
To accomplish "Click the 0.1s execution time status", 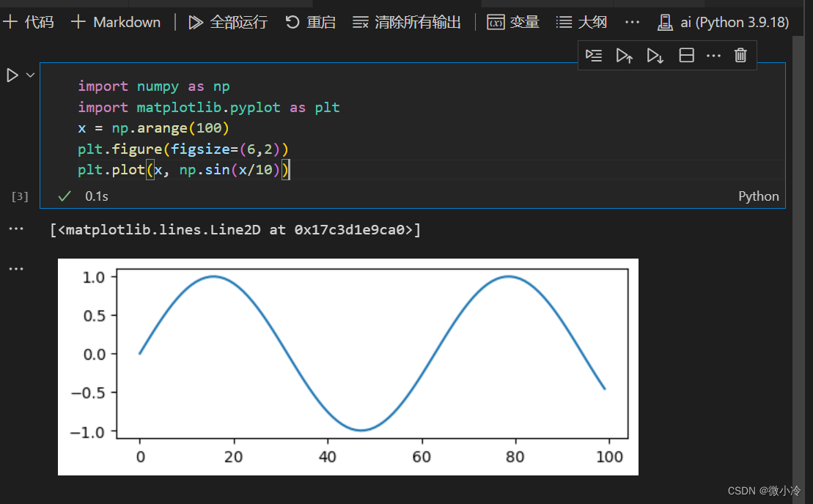I will (97, 196).
